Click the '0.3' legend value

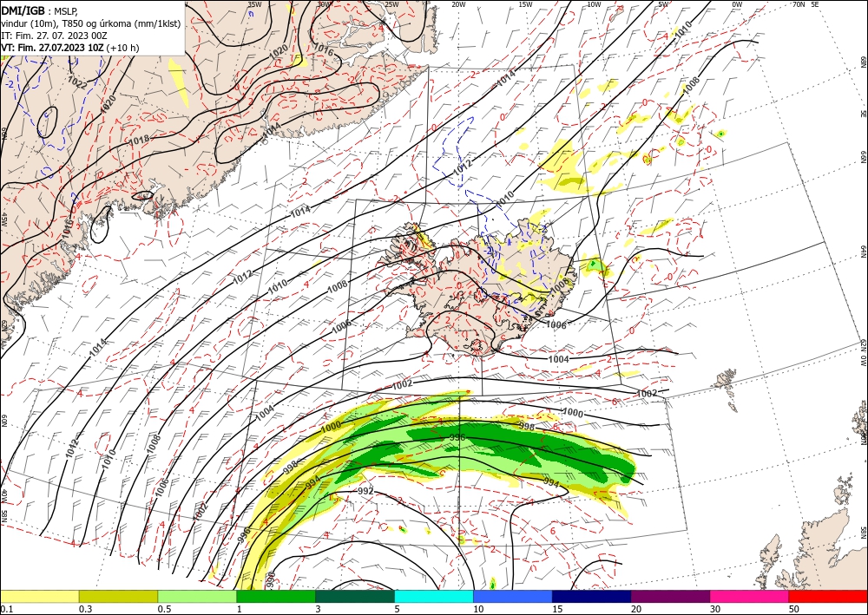point(85,610)
